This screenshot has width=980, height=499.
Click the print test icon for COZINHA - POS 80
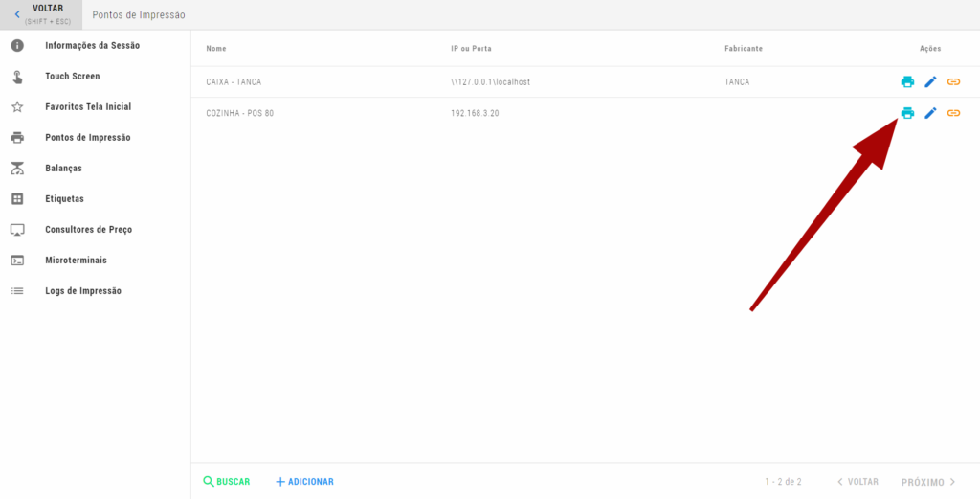pyautogui.click(x=907, y=113)
